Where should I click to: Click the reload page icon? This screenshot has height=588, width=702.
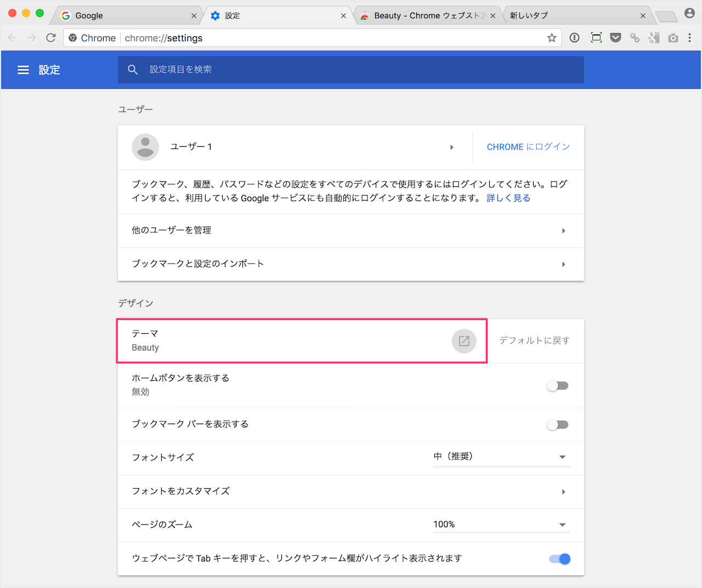[x=51, y=38]
